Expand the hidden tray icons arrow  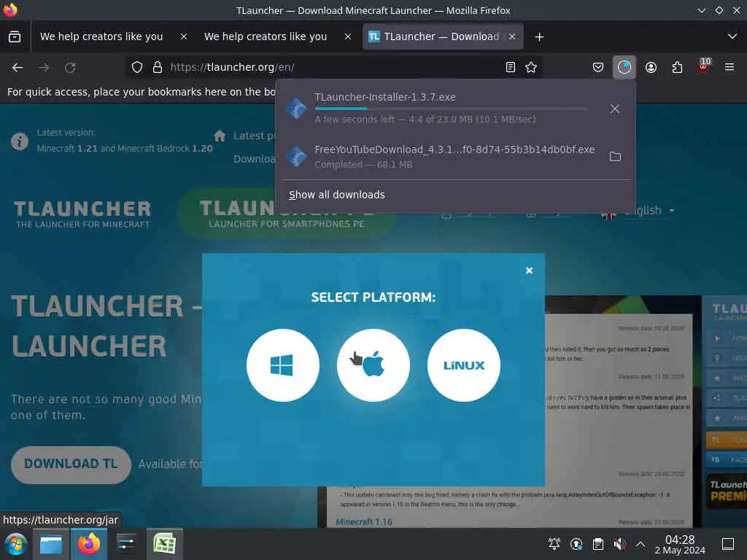640,544
